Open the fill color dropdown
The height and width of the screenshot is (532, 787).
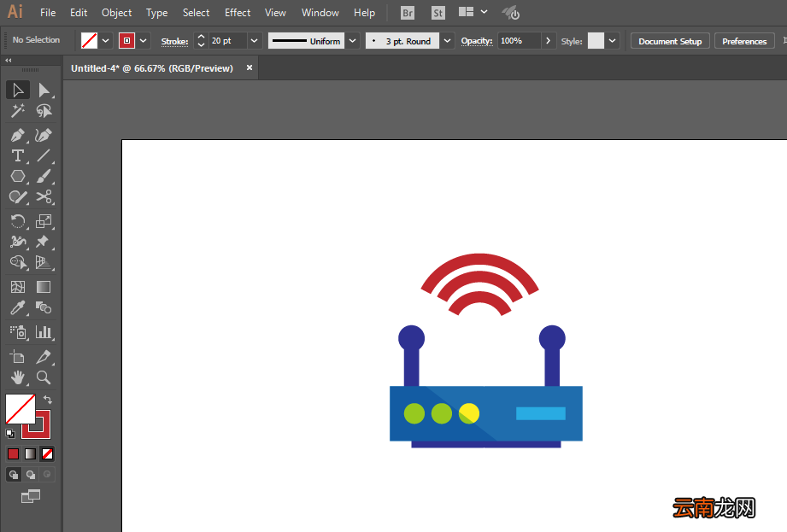(x=105, y=41)
